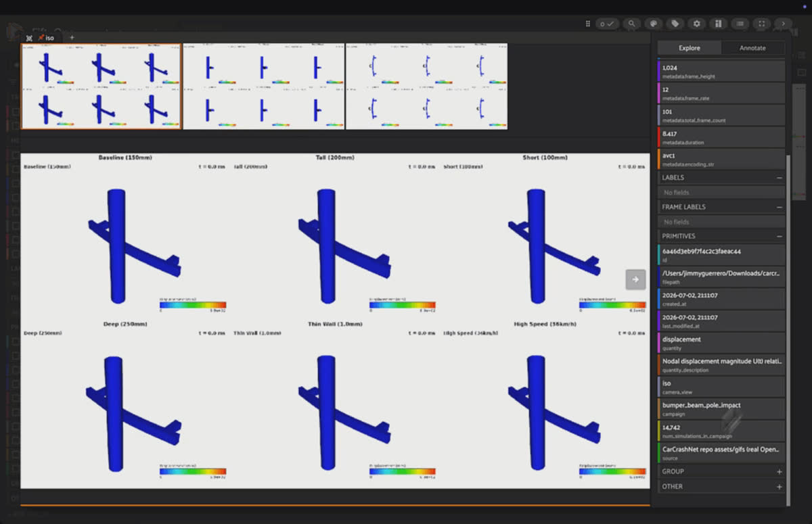
Task: Select the pinned iso slice tab
Action: pos(46,38)
